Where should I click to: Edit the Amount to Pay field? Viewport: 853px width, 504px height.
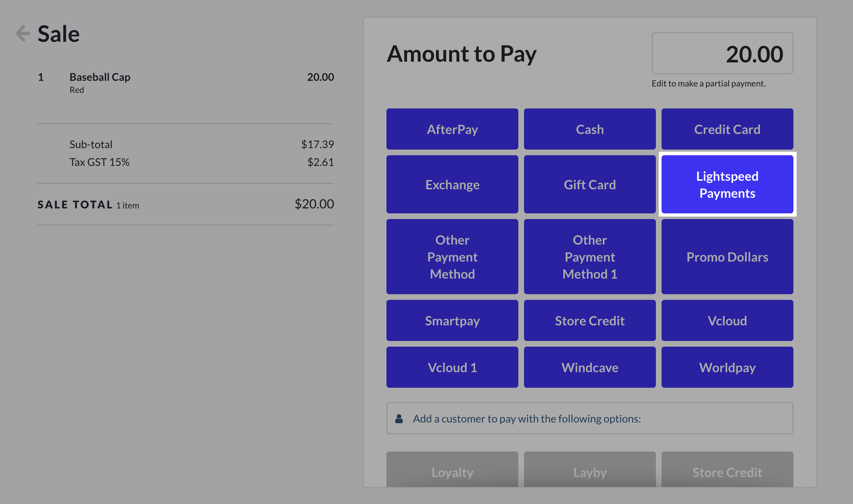tap(722, 53)
